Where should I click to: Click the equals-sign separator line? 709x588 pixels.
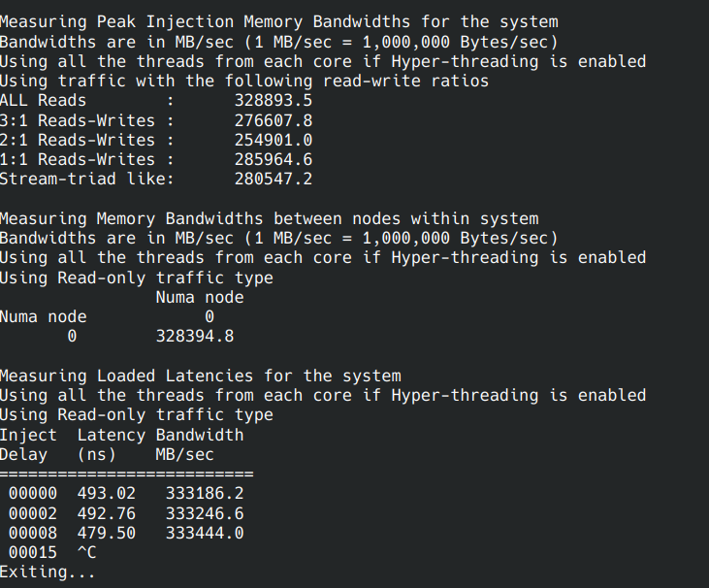click(x=126, y=474)
